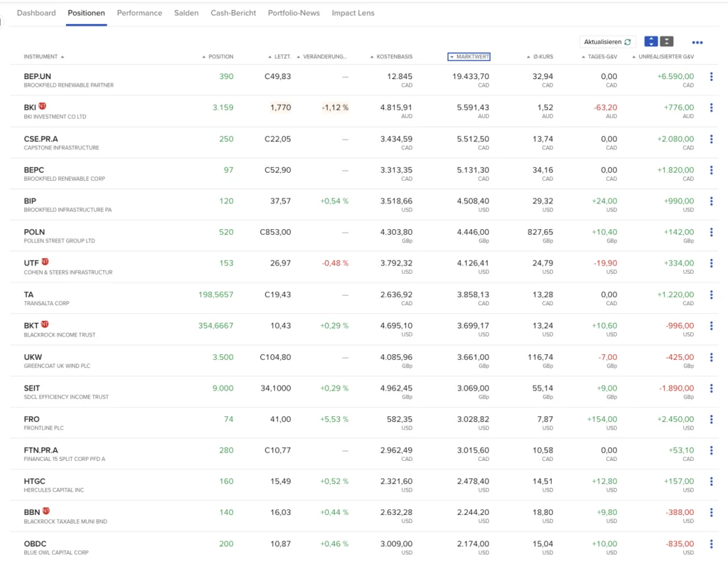Open the BKI instrument ticker
Image resolution: width=728 pixels, height=562 pixels.
point(30,107)
